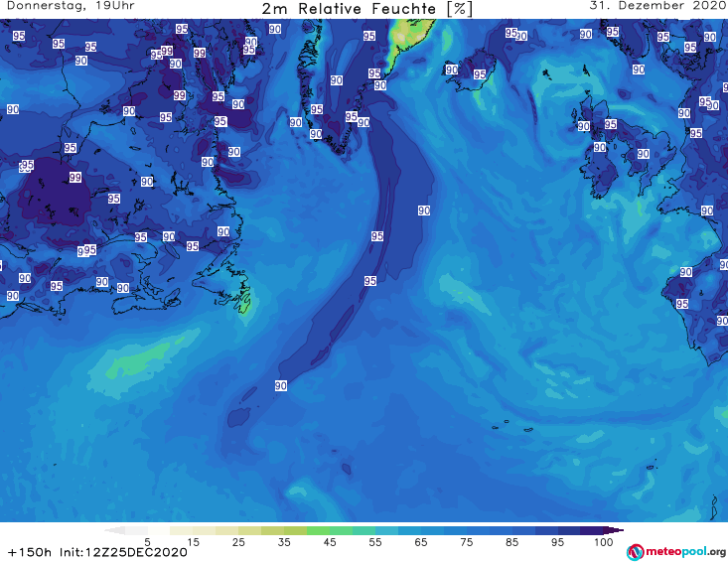The height and width of the screenshot is (562, 728).
Task: Click the colorbar tick label "45"
Action: [330, 542]
